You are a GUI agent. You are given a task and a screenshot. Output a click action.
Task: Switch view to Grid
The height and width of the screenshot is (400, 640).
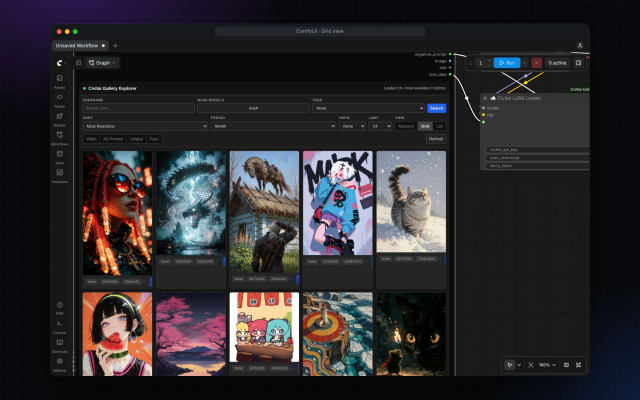(425, 126)
